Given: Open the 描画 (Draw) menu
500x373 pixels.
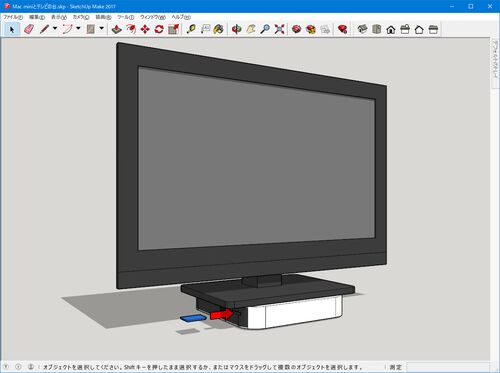Looking at the screenshot, I should [103, 17].
